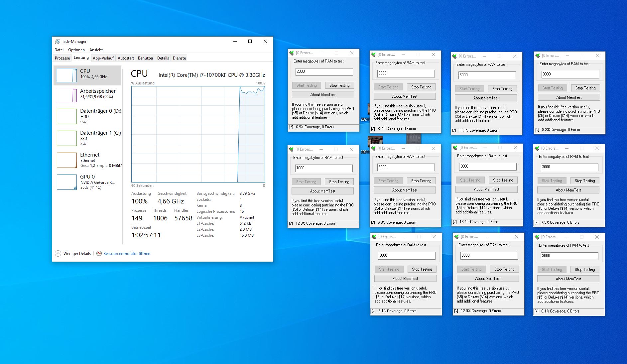
Task: Open the Ansicht menu
Action: click(96, 50)
